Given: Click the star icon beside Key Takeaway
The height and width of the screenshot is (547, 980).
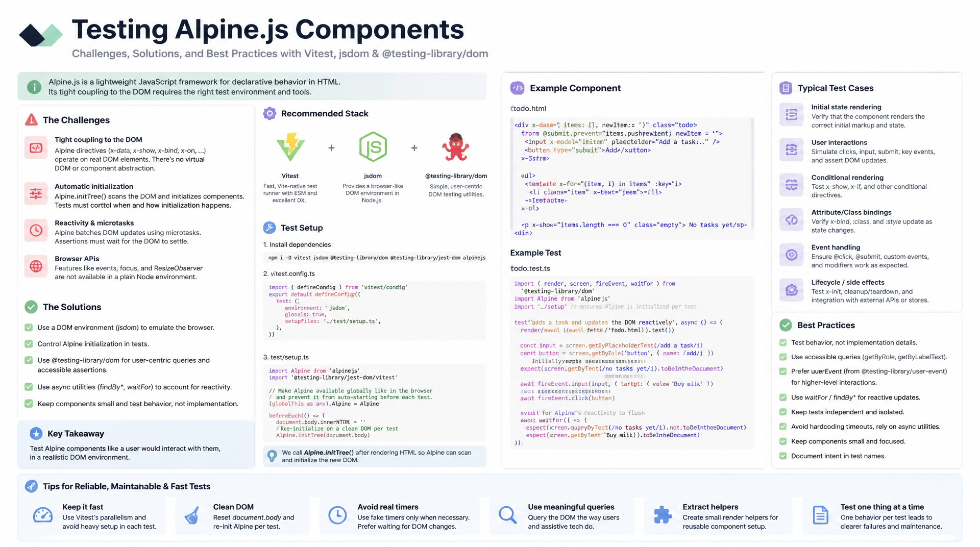Looking at the screenshot, I should pyautogui.click(x=36, y=434).
